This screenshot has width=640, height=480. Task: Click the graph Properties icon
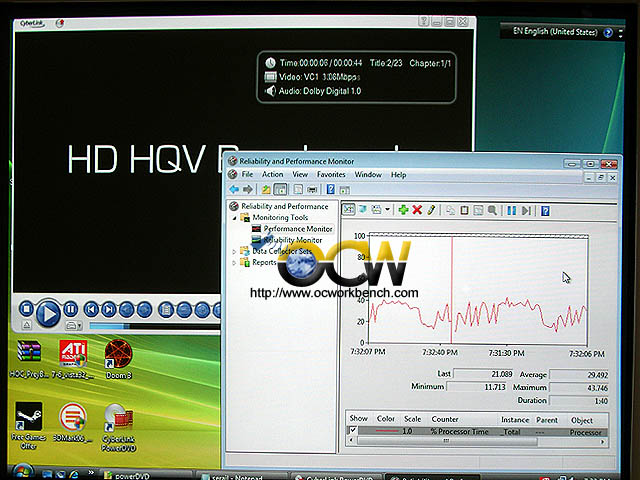pos(478,210)
